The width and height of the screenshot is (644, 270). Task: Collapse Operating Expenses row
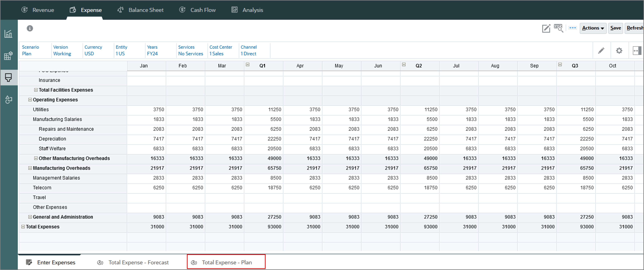tap(30, 100)
